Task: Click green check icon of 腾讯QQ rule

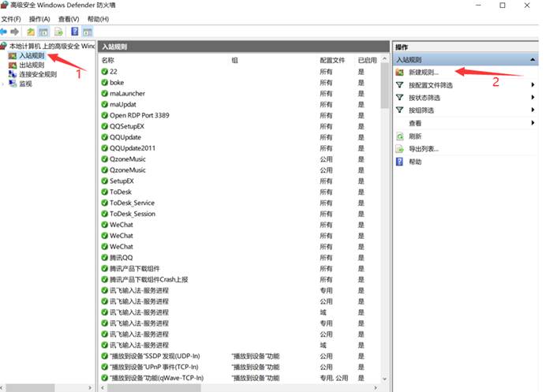Action: pyautogui.click(x=104, y=258)
